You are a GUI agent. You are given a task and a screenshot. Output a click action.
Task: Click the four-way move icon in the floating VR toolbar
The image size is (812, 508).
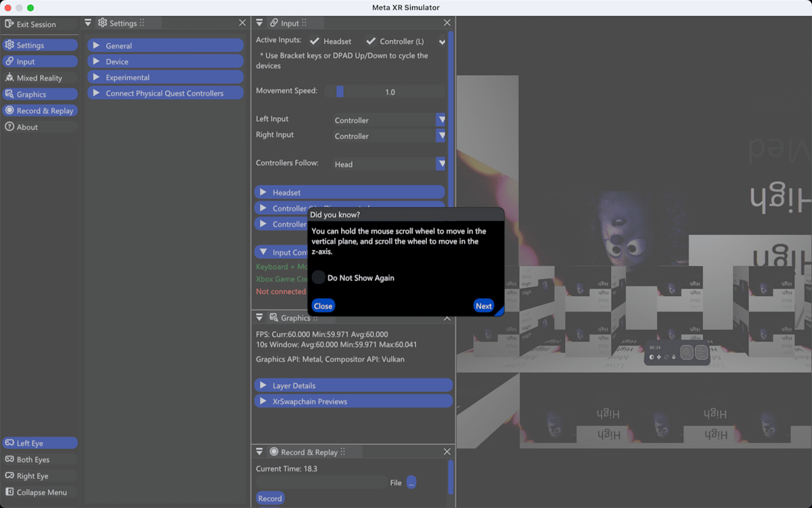[x=659, y=357]
